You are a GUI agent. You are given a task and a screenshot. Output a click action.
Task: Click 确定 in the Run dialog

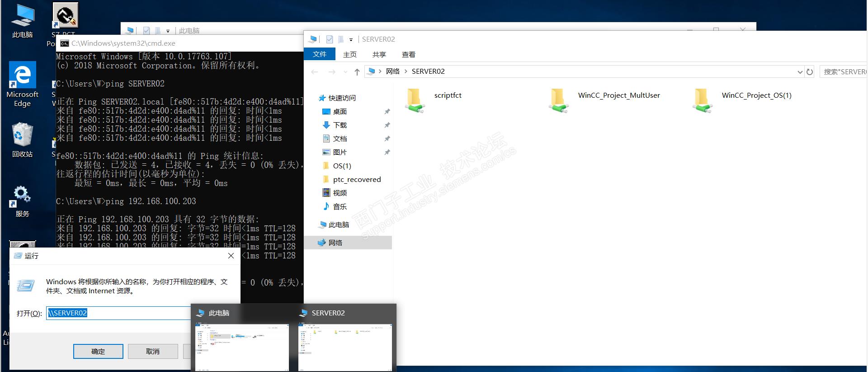pos(98,351)
